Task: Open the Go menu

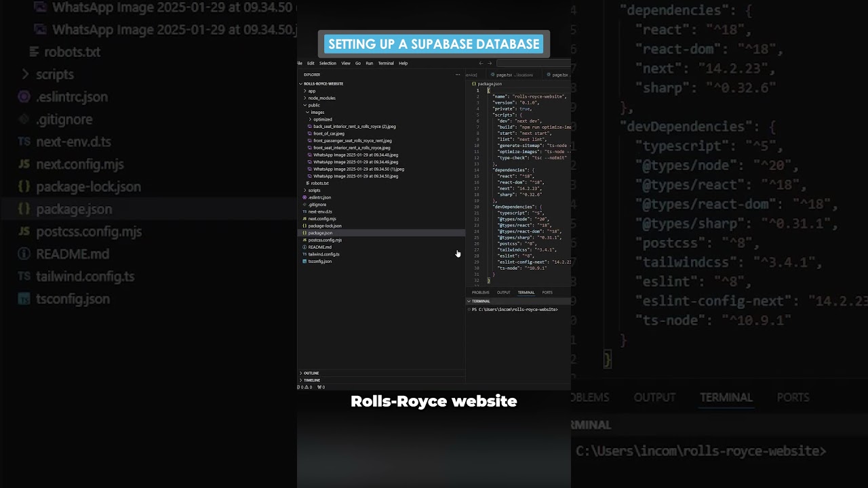Action: point(358,63)
